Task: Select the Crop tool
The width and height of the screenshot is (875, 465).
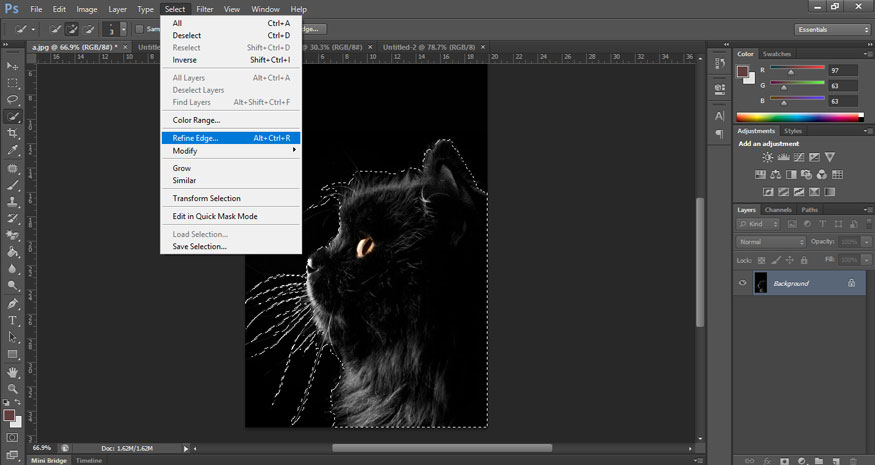Action: click(x=12, y=133)
